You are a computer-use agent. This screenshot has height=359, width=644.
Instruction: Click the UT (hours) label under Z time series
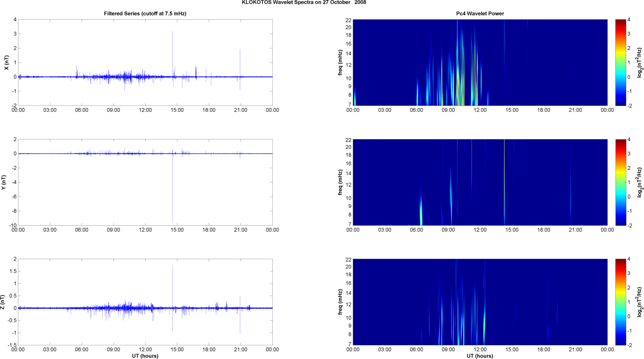coord(145,356)
